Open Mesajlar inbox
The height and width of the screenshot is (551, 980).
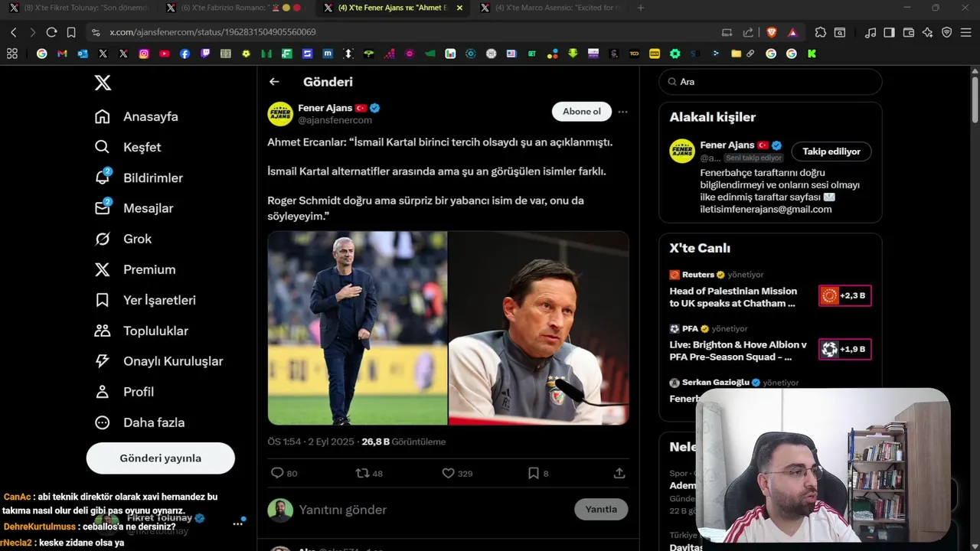(x=133, y=208)
